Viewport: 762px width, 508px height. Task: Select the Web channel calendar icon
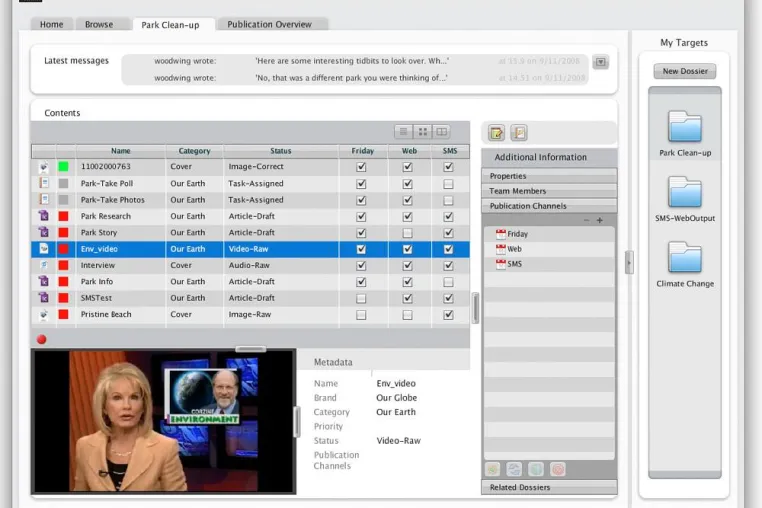tap(501, 249)
